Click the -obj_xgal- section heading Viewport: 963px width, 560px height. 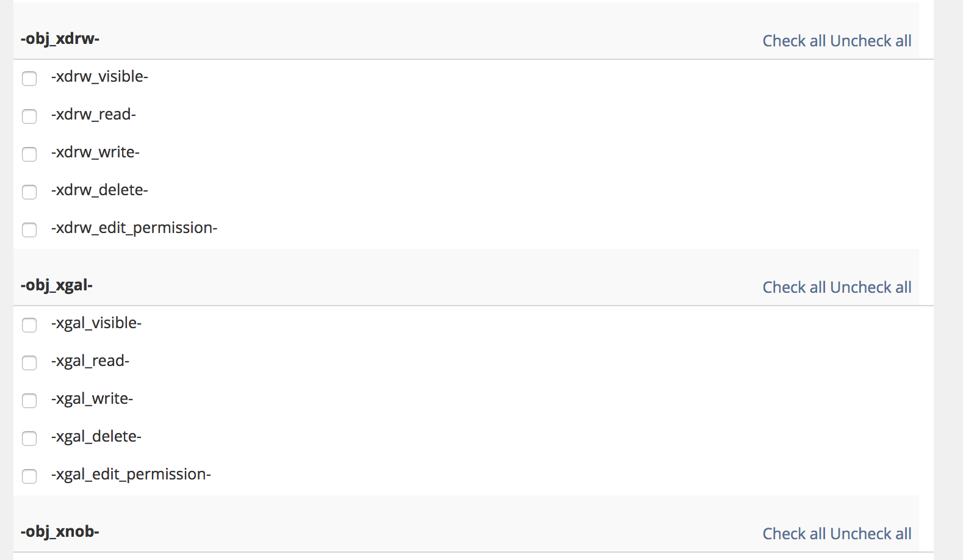[57, 285]
